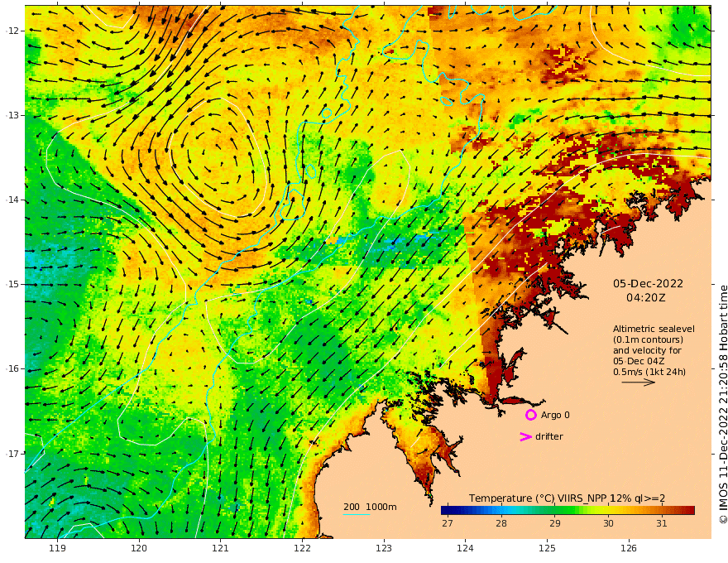Click latitude axis label '-15'
The image size is (728, 563).
tap(12, 284)
